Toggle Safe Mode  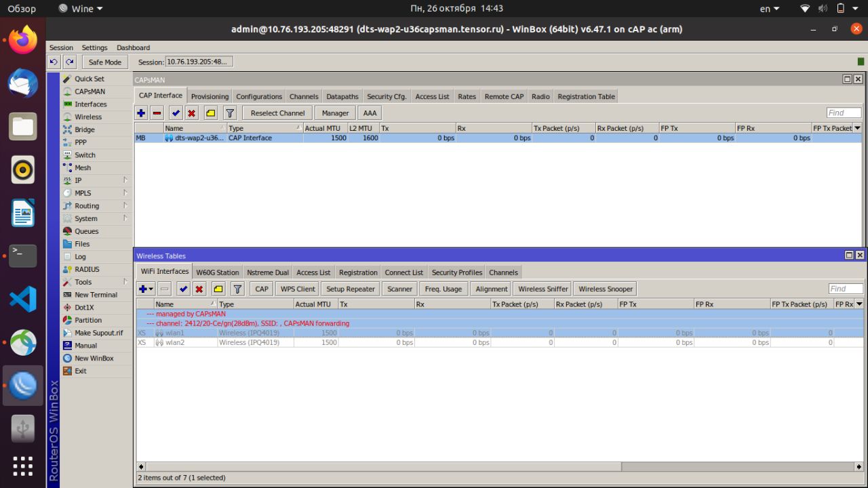point(104,62)
